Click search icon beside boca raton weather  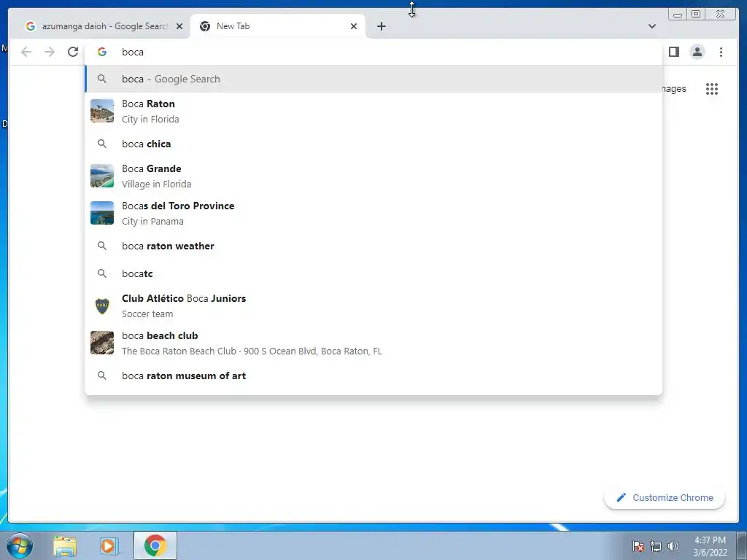click(x=102, y=246)
